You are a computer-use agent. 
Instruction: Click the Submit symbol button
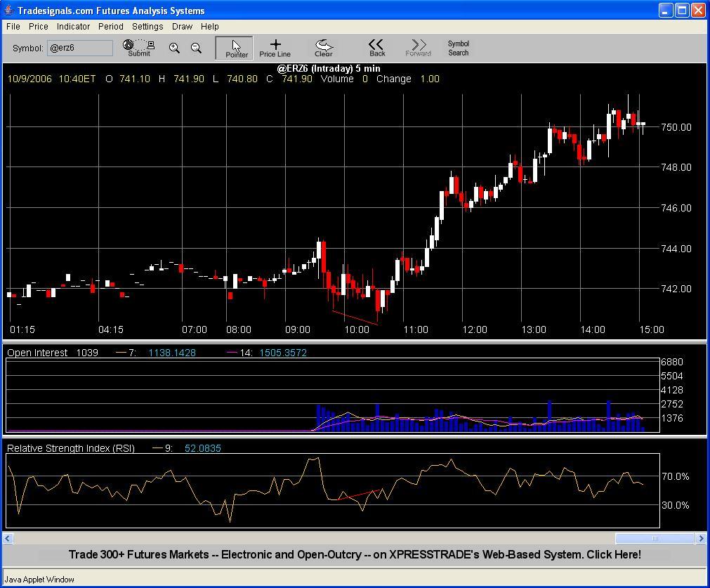coord(138,48)
